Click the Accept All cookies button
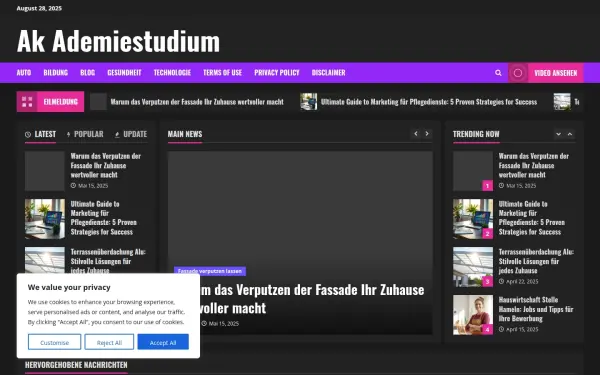 point(163,342)
